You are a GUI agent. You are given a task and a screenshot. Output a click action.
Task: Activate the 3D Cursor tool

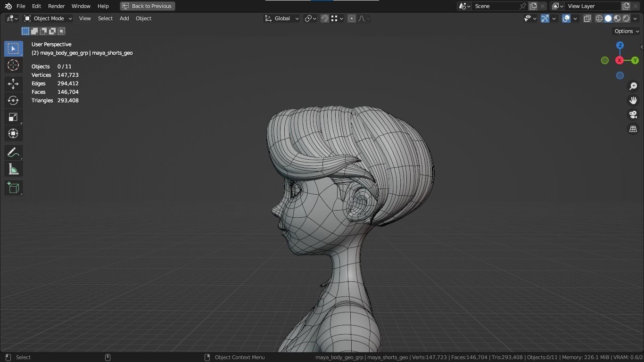[13, 65]
